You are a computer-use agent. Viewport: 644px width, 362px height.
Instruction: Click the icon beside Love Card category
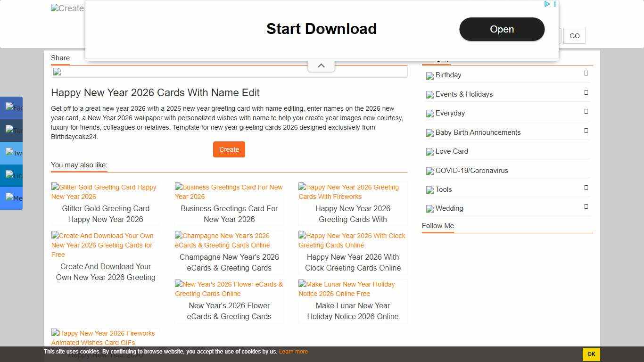coord(429,152)
